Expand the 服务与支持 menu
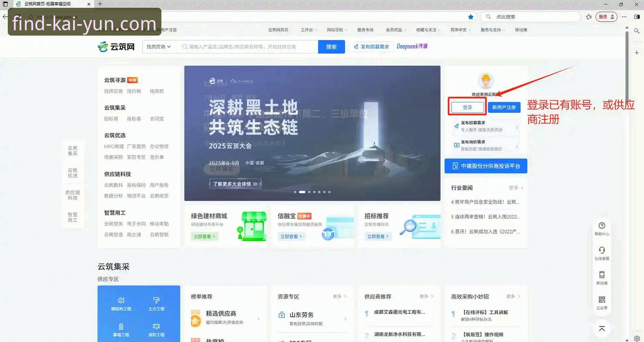The width and height of the screenshot is (644, 342). click(493, 30)
